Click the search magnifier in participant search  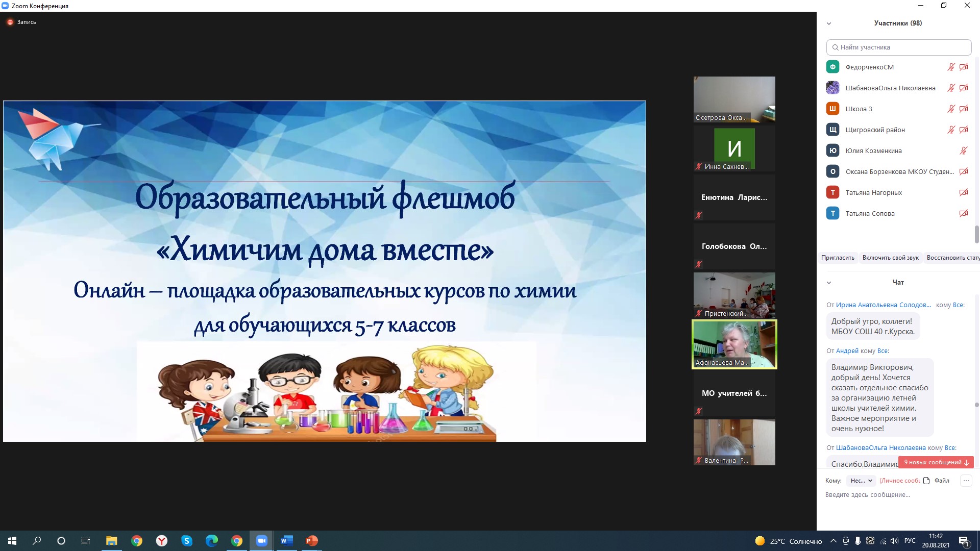835,47
